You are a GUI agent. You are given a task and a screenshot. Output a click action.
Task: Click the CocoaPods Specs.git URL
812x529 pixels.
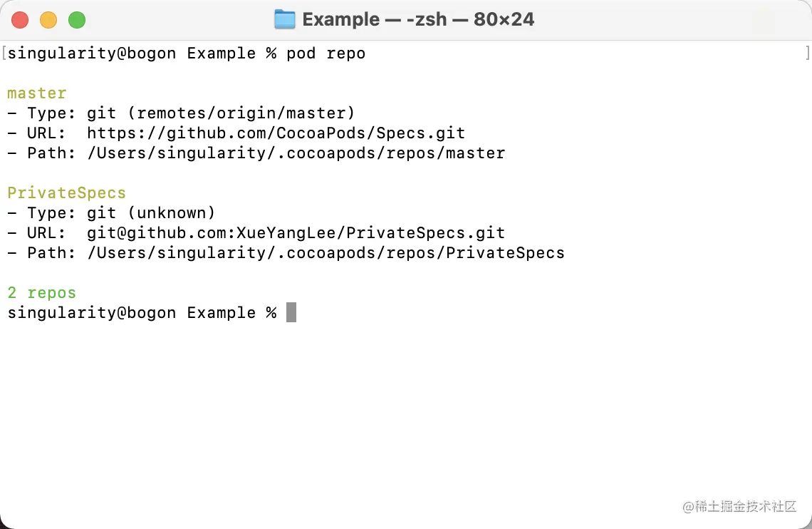point(276,133)
